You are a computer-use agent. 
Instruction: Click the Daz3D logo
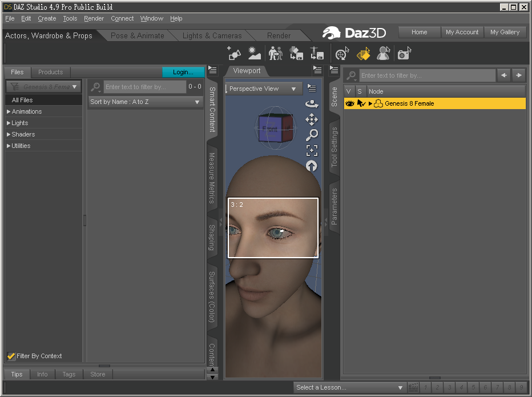tap(354, 33)
